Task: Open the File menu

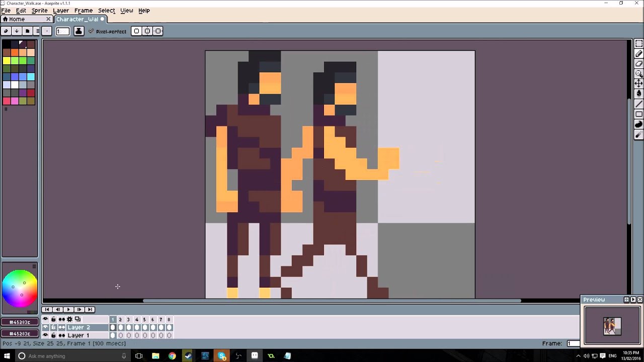Action: (x=6, y=11)
